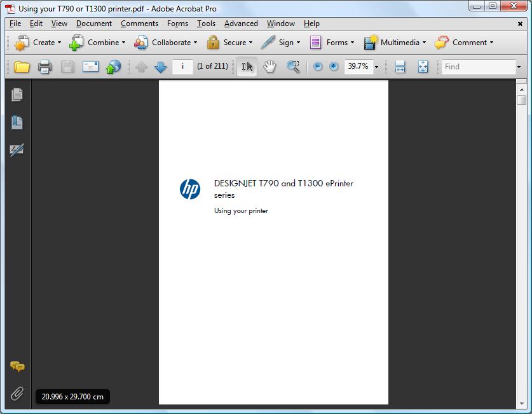Click the page number input field
532x414 pixels.
click(x=182, y=67)
